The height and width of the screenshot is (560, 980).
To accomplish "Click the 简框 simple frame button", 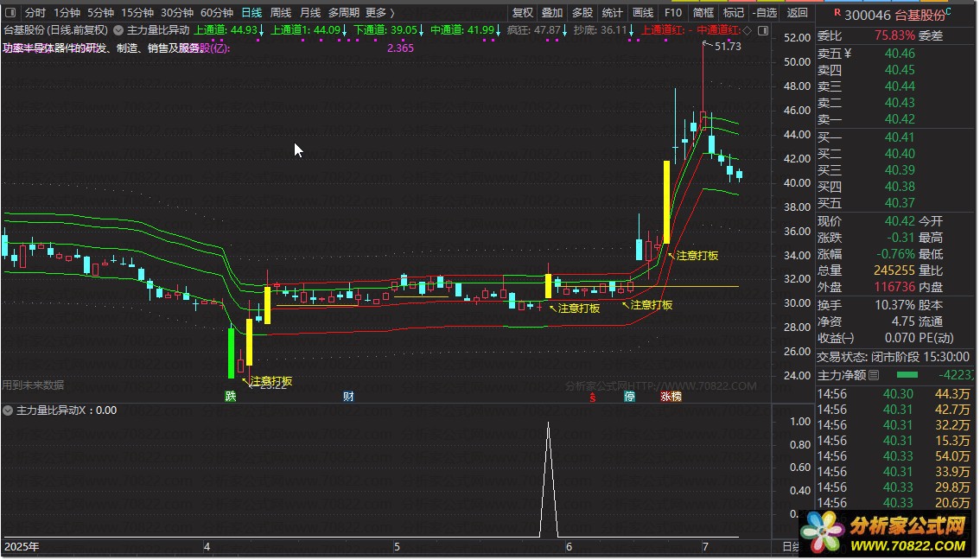I will pyautogui.click(x=703, y=12).
